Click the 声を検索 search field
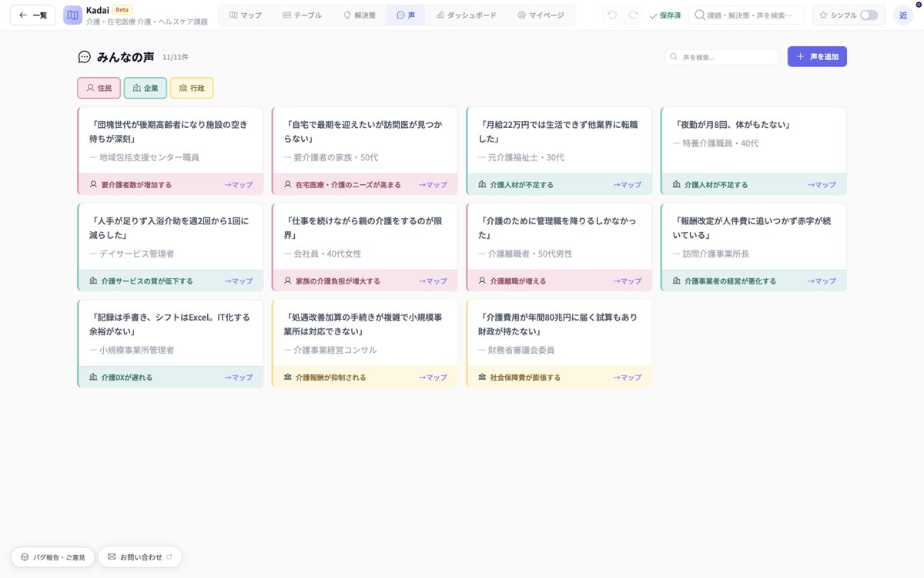This screenshot has width=924, height=578. click(x=720, y=56)
